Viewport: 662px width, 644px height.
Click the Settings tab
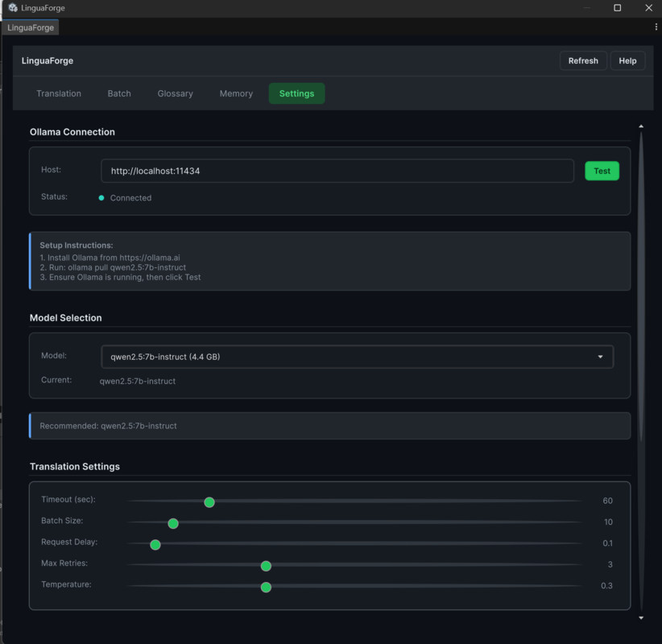pos(296,93)
